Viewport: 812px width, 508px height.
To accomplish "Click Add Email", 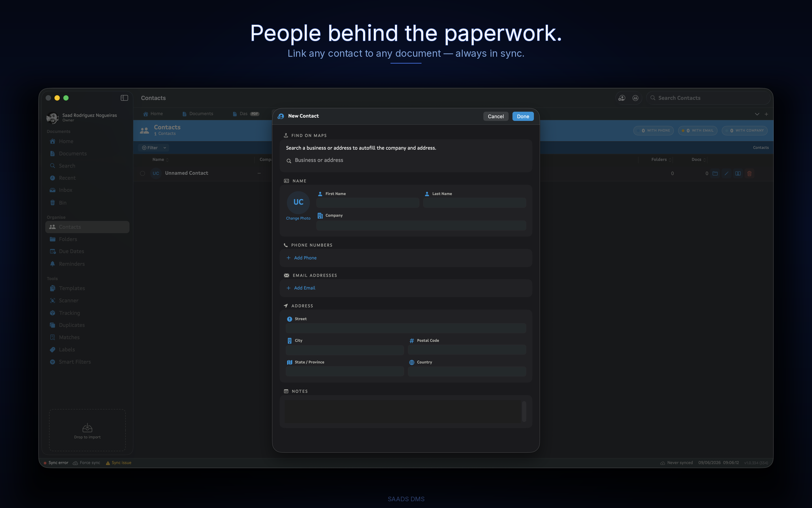I will (x=301, y=288).
